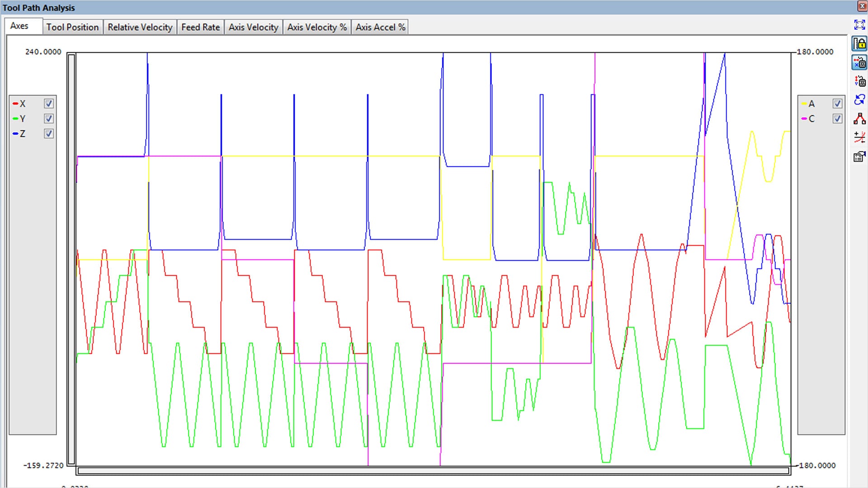868x488 pixels.
Task: Click the plus-minus curve tolerance icon
Action: pyautogui.click(x=859, y=137)
